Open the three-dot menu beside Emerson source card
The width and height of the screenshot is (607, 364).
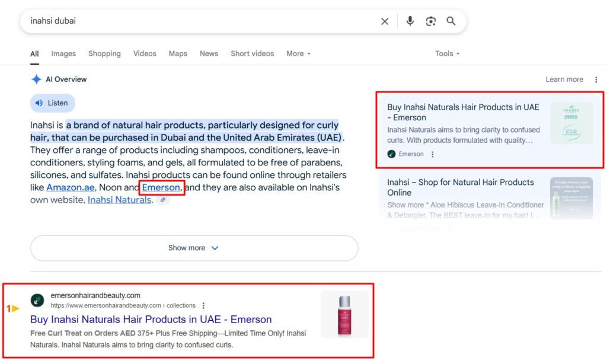coord(432,154)
